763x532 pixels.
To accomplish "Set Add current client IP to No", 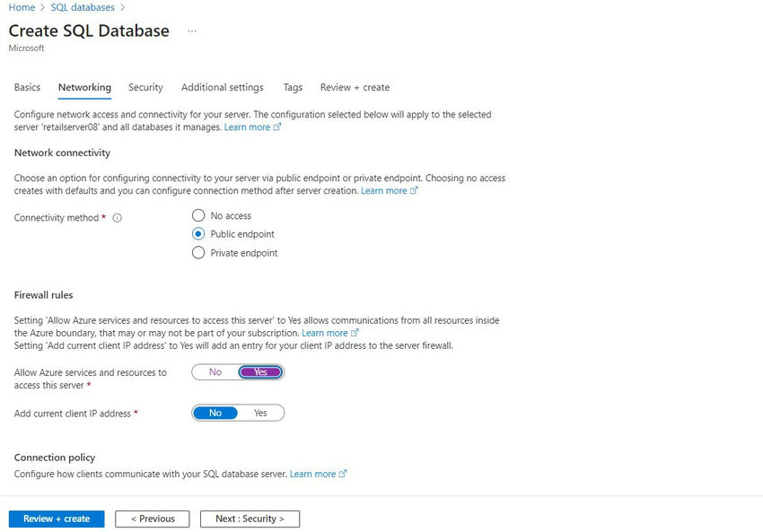I will pos(215,414).
